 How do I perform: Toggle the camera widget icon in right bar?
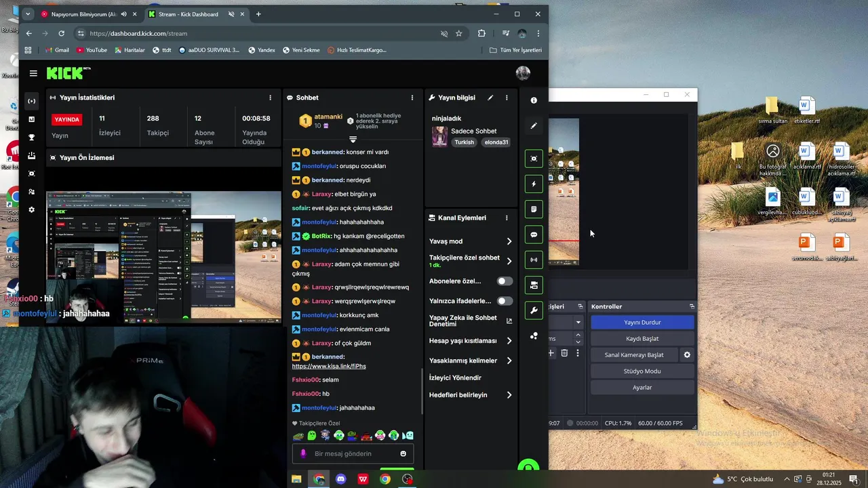tap(534, 285)
